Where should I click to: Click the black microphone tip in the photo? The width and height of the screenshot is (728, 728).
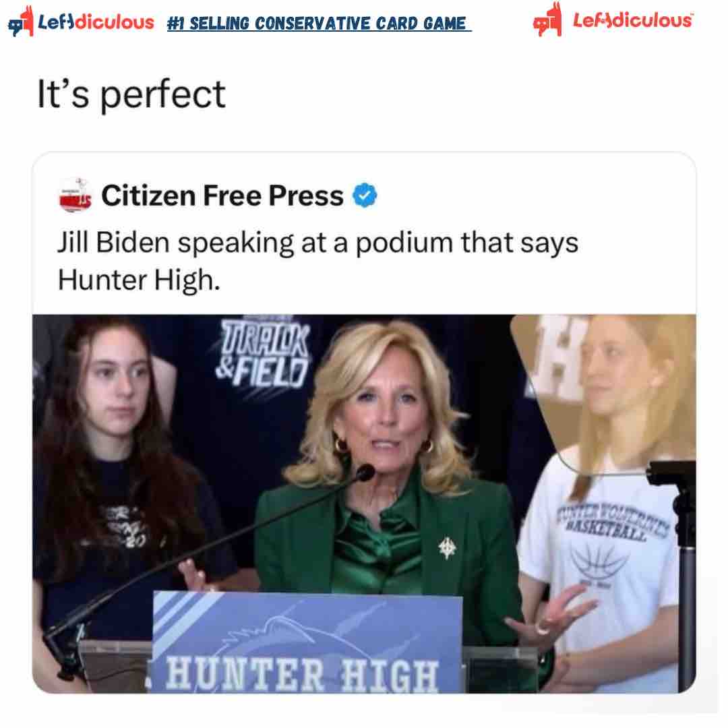point(365,473)
